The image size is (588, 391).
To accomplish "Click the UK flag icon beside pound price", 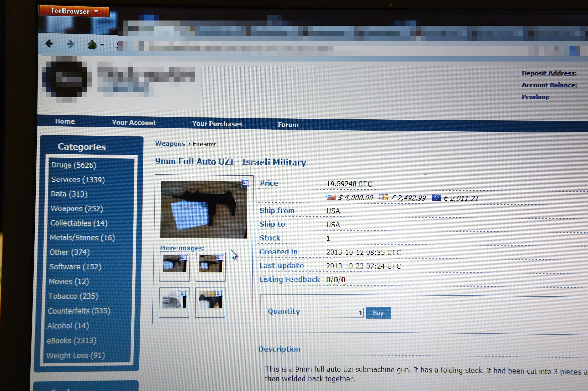I will (384, 198).
